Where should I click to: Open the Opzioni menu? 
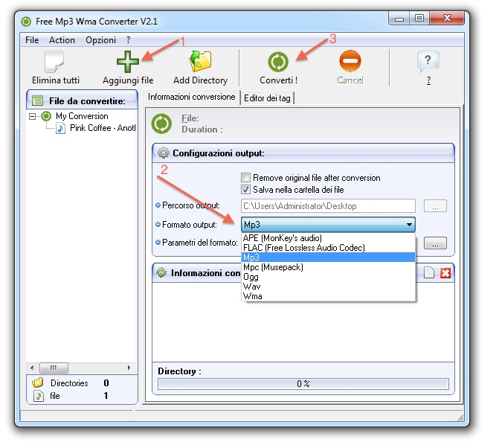pyautogui.click(x=100, y=40)
